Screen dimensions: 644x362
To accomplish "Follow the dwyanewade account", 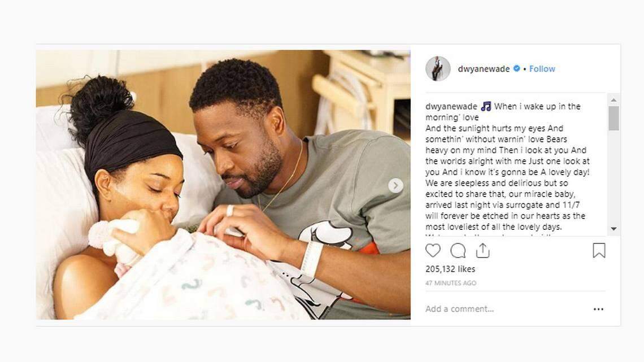I will (542, 68).
